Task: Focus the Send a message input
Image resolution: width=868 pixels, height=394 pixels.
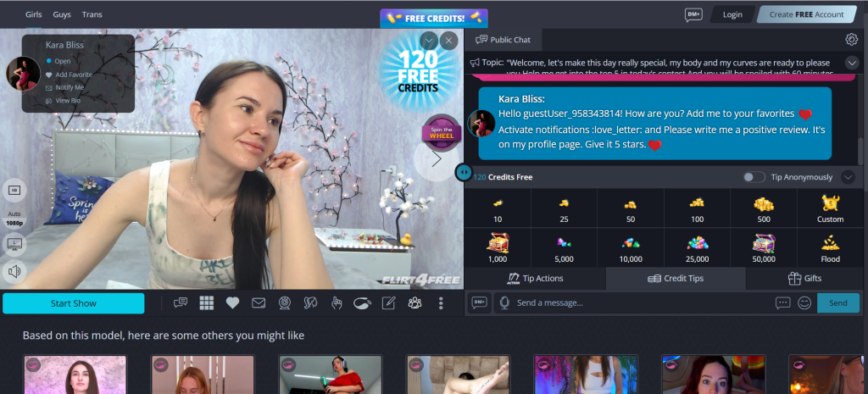Action: pyautogui.click(x=643, y=302)
